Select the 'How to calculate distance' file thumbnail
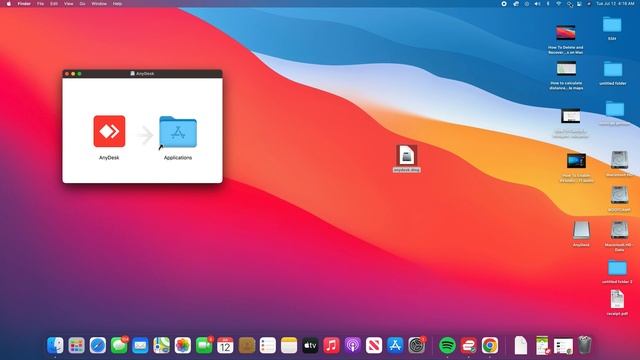 click(566, 68)
